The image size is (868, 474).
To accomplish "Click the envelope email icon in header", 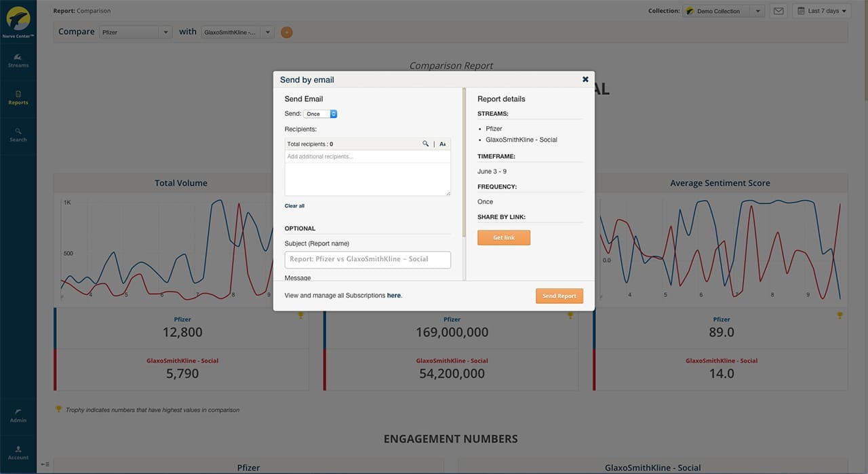I will [778, 11].
